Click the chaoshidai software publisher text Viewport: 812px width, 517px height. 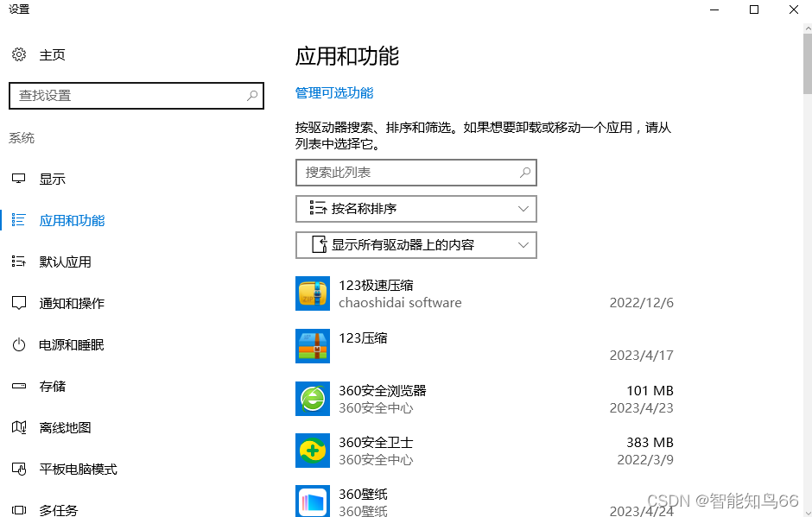coord(400,303)
